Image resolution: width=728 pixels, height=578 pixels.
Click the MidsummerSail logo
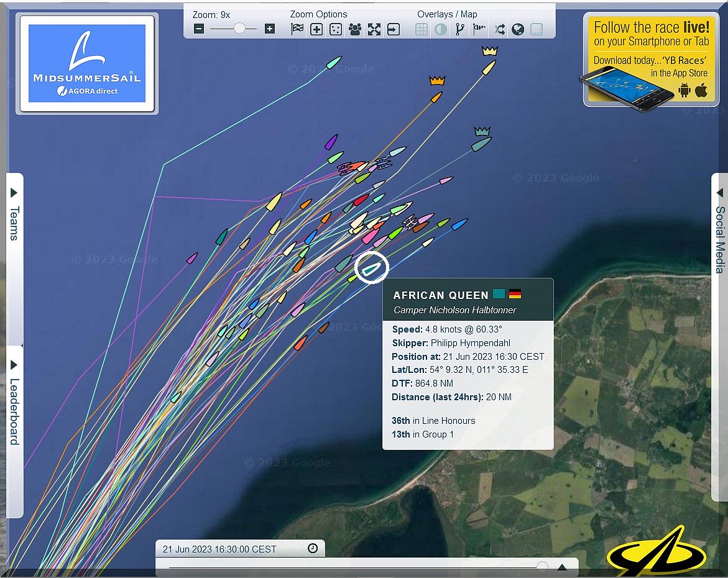[87, 63]
